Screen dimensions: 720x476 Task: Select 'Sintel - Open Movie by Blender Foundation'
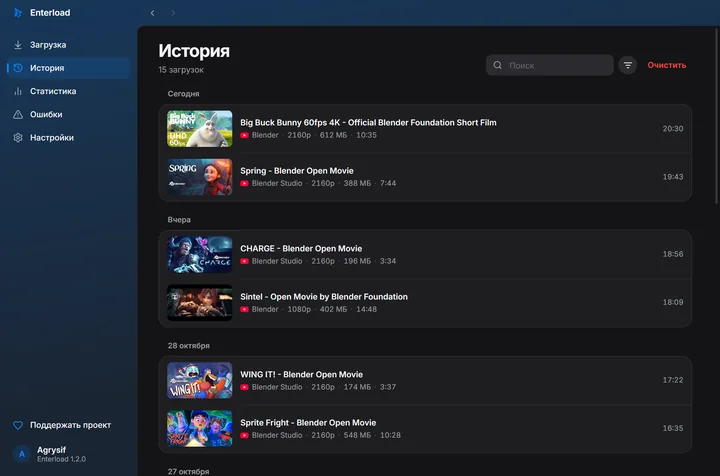tap(324, 297)
